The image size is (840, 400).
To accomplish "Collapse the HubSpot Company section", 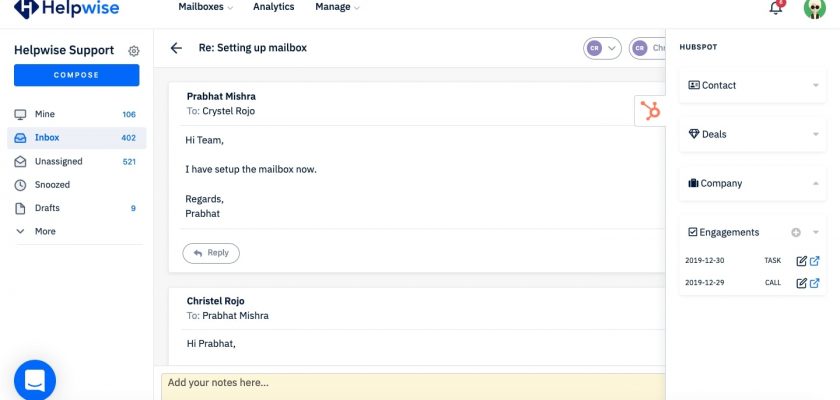I will tap(753, 183).
